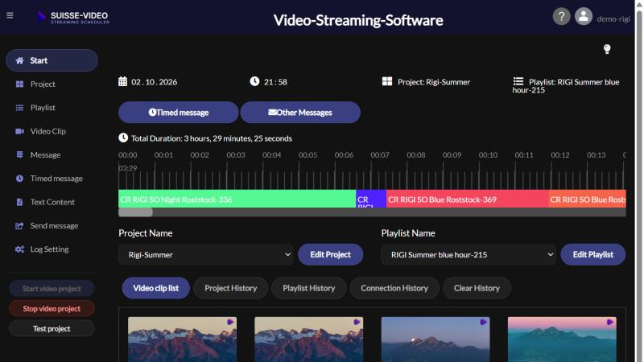Switch to the Project History tab
This screenshot has width=644, height=362.
(230, 288)
